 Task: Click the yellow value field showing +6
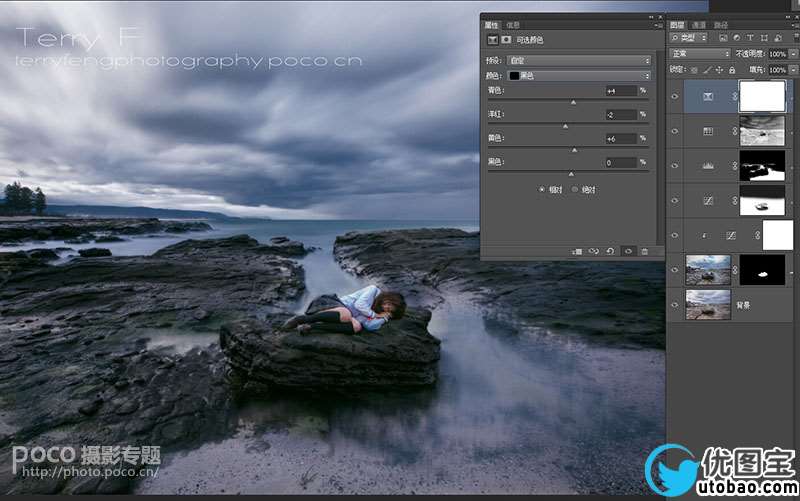621,139
